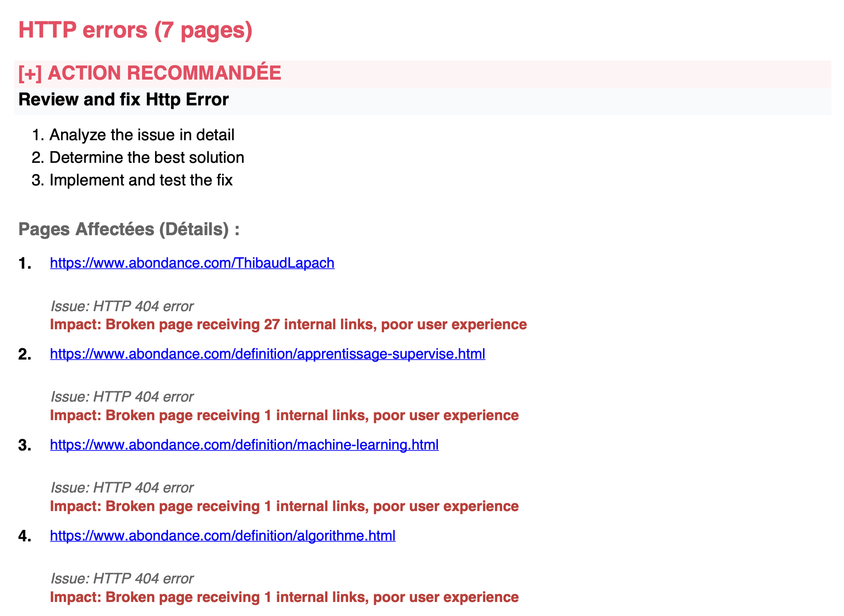Screen dimensions: 844x616
Task: Open the algorithme.html definition link
Action: (x=223, y=535)
